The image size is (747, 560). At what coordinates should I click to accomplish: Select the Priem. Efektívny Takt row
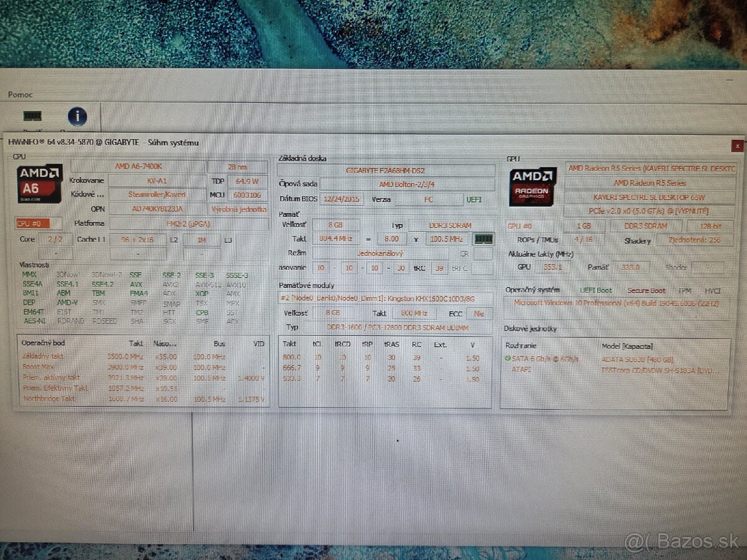[143, 388]
